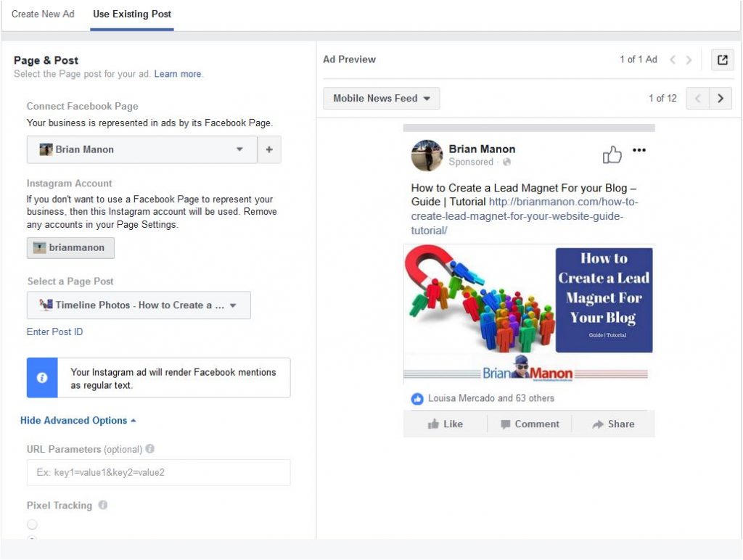Click the brianmanon Instagram account button

pyautogui.click(x=70, y=248)
